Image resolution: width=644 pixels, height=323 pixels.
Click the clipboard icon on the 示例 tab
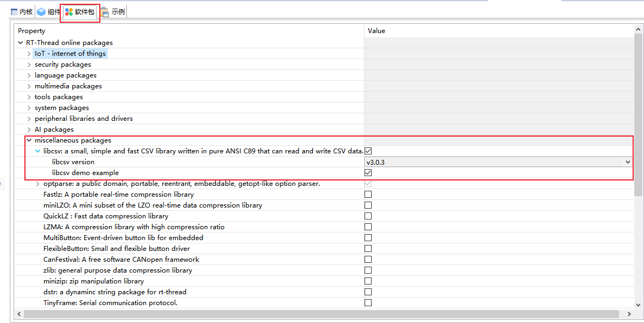[104, 11]
